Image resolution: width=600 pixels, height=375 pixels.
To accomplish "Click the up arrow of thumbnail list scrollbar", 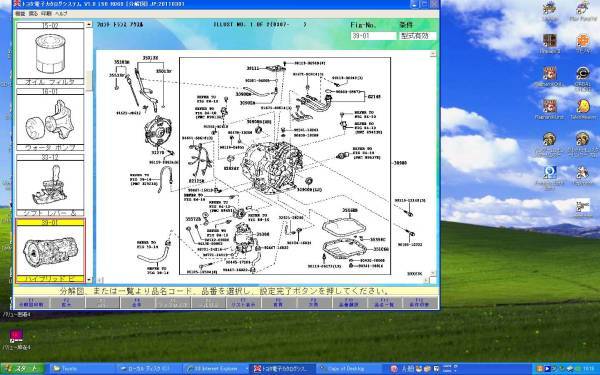I will tap(89, 24).
